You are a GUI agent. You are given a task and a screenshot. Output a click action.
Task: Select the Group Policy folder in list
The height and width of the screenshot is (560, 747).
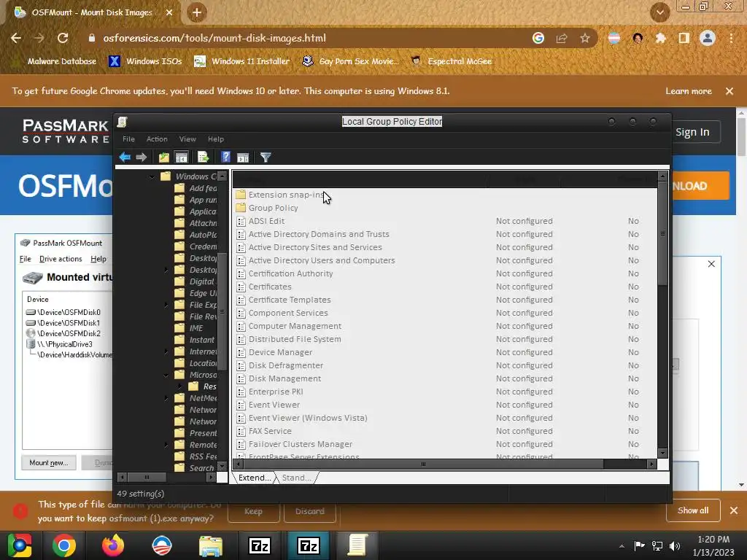[x=273, y=208]
